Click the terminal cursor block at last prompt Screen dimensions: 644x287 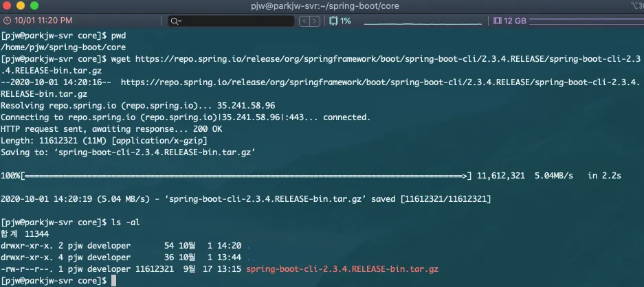click(x=114, y=281)
